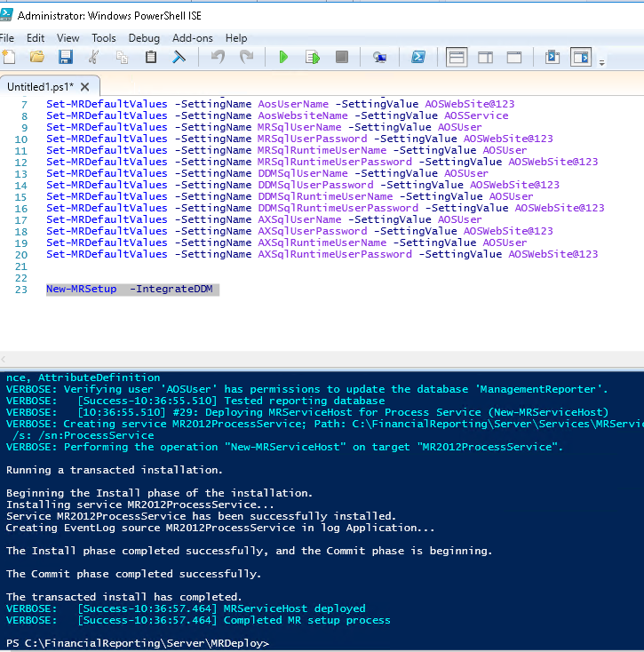This screenshot has height=652, width=644.
Task: Click the Cut scissors icon
Action: click(x=93, y=58)
